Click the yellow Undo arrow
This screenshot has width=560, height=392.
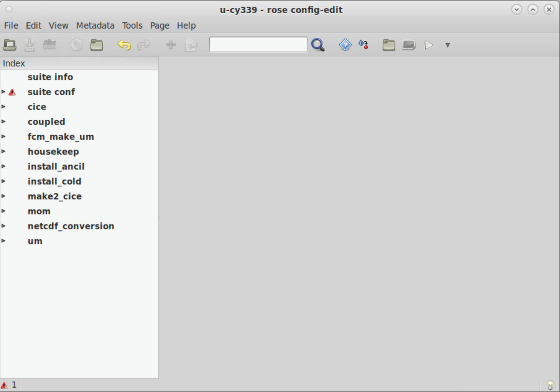coord(124,45)
